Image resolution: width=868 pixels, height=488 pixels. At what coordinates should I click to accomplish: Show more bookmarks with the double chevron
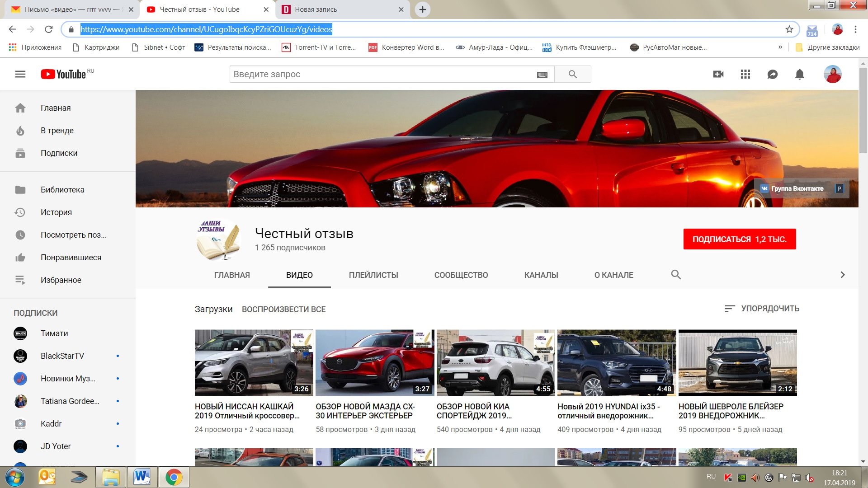coord(780,47)
